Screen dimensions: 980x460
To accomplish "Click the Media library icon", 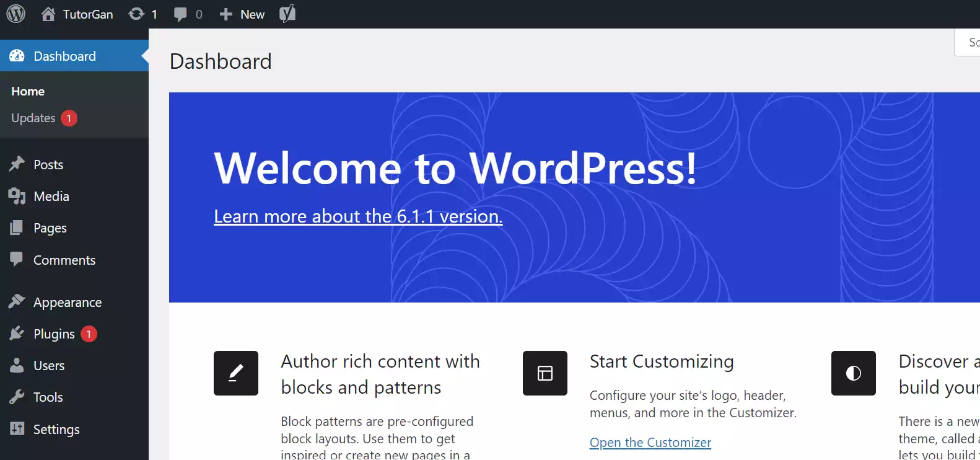I will click(x=17, y=196).
